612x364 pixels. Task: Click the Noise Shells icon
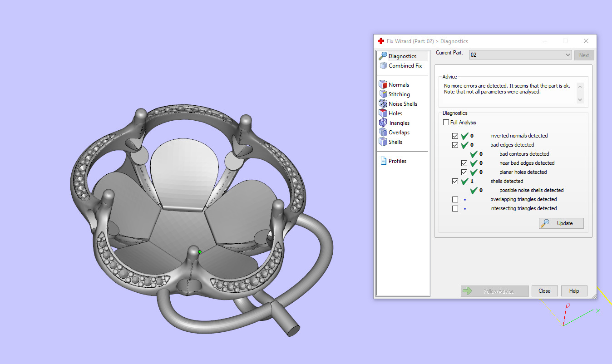(x=383, y=103)
